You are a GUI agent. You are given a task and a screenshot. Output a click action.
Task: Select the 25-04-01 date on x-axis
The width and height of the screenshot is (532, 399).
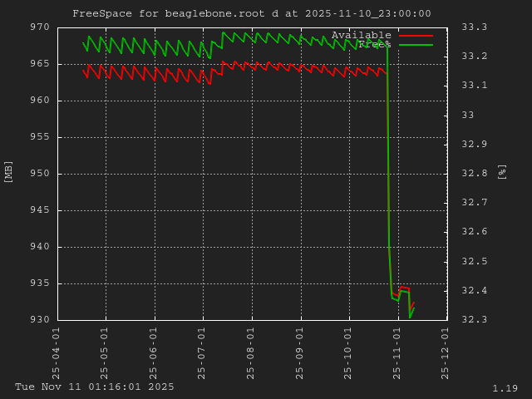coord(57,352)
